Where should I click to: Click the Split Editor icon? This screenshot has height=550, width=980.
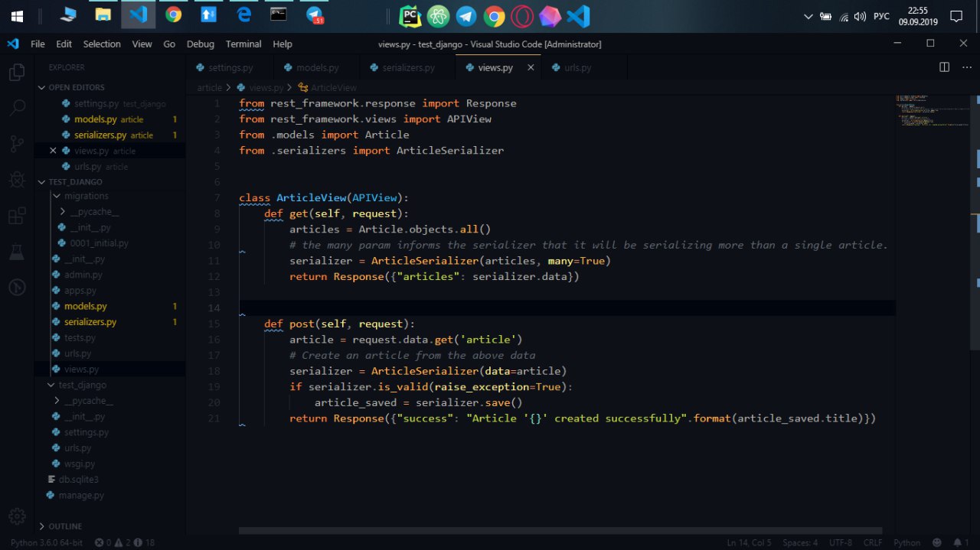pos(944,67)
